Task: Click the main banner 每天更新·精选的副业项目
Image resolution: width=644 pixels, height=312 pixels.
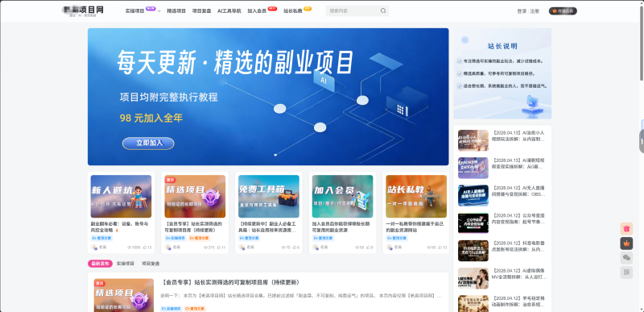Action: [x=268, y=97]
